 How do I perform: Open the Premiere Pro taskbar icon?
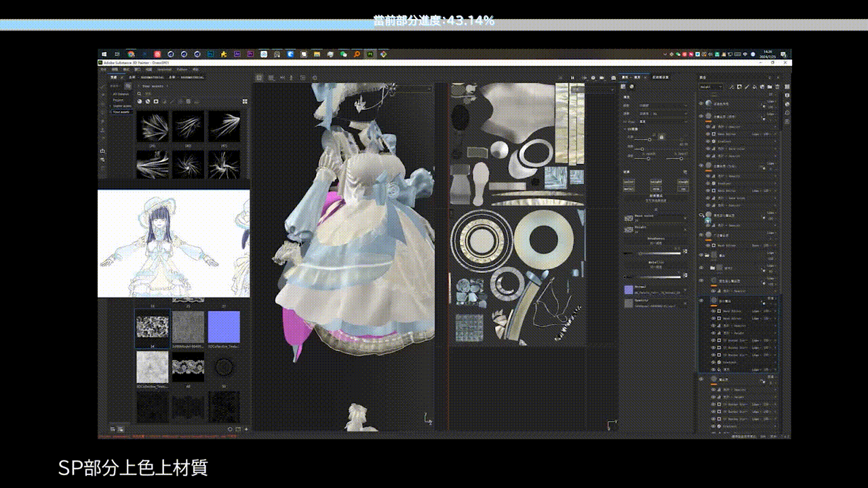250,54
